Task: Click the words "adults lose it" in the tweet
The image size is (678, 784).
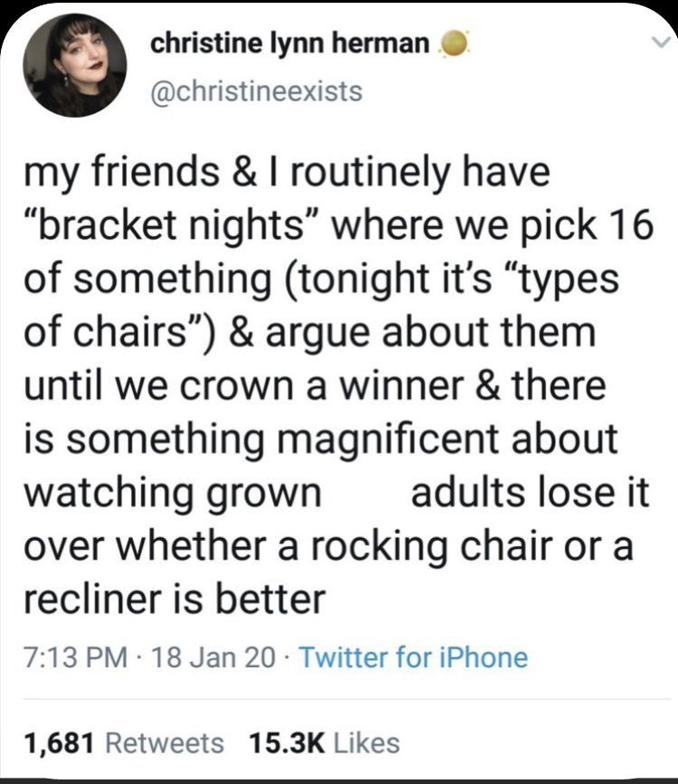Action: point(530,494)
